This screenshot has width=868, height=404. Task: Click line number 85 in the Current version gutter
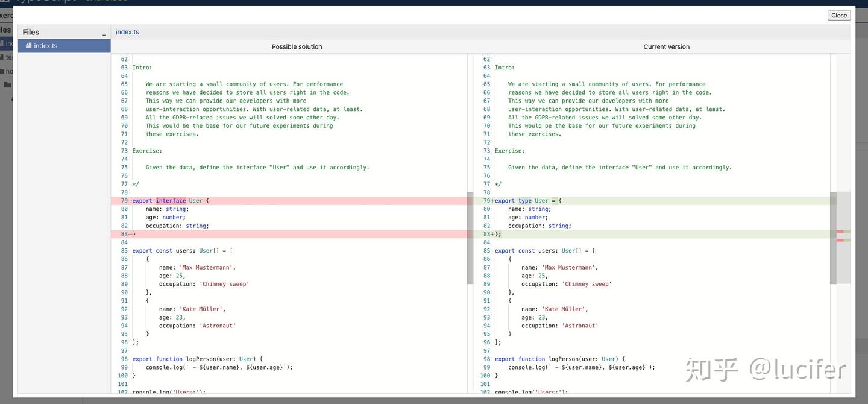coord(486,251)
